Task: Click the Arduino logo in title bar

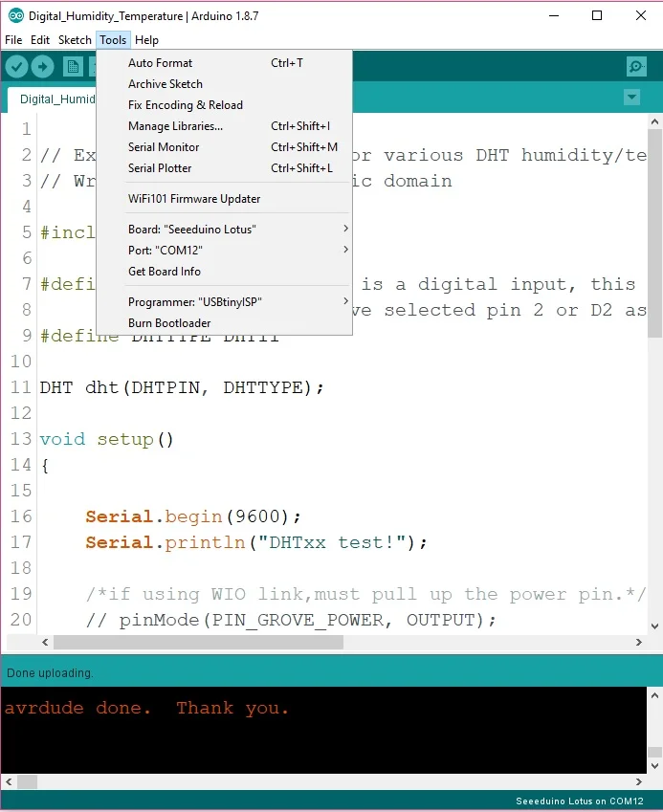Action: (x=16, y=16)
